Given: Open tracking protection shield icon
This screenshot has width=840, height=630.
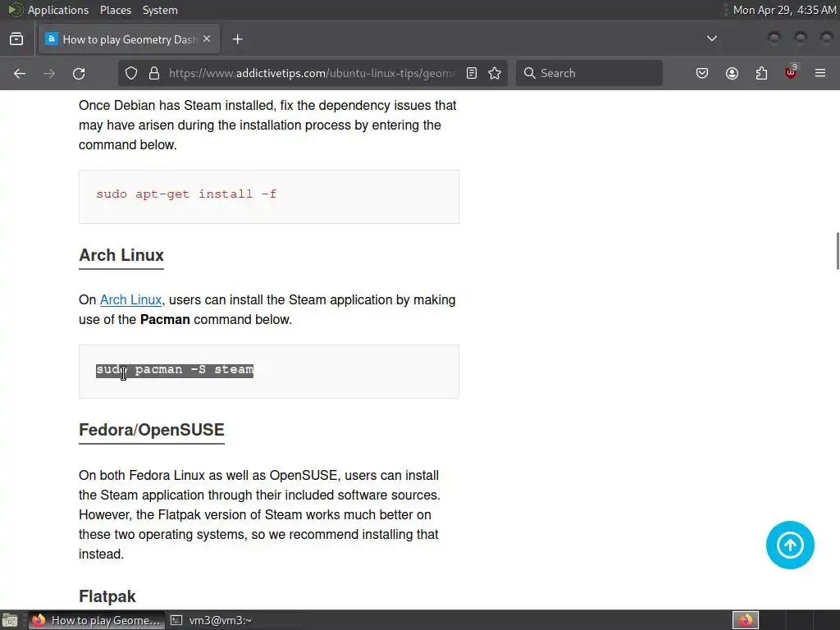Looking at the screenshot, I should pyautogui.click(x=131, y=73).
